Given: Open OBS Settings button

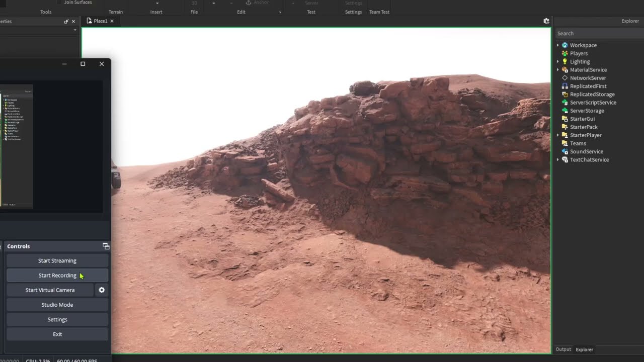Looking at the screenshot, I should [x=57, y=320].
